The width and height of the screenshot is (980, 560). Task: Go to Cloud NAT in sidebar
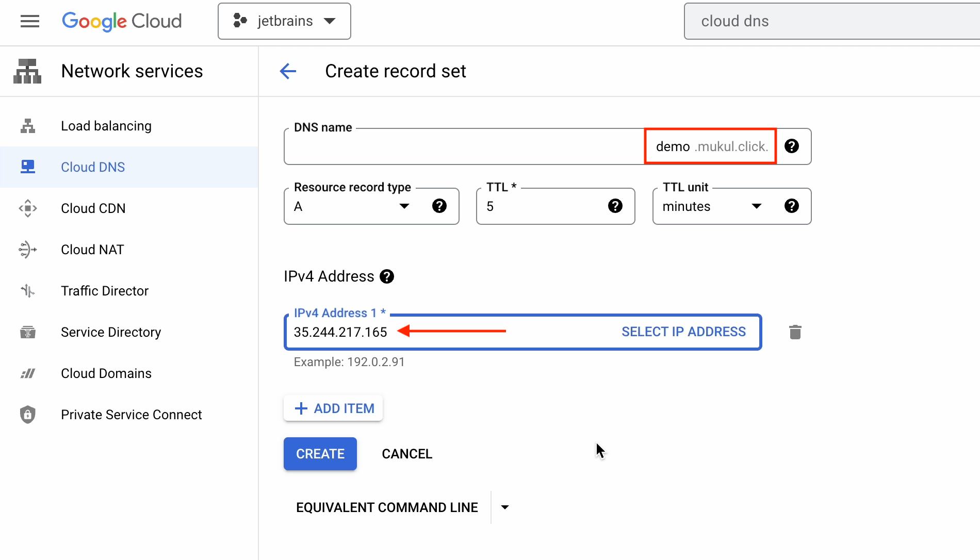tap(92, 250)
